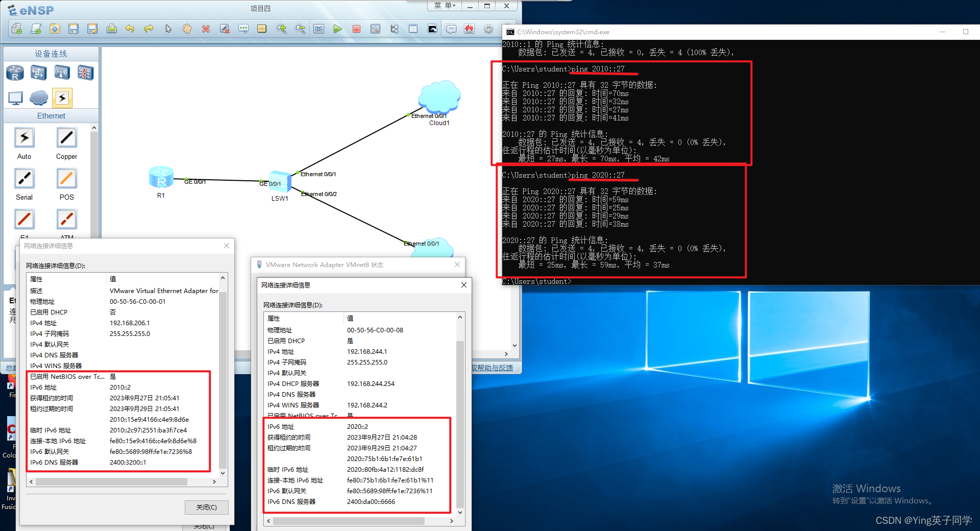Show all interfaces via topology icon
This screenshot has height=531, width=980.
click(x=395, y=29)
